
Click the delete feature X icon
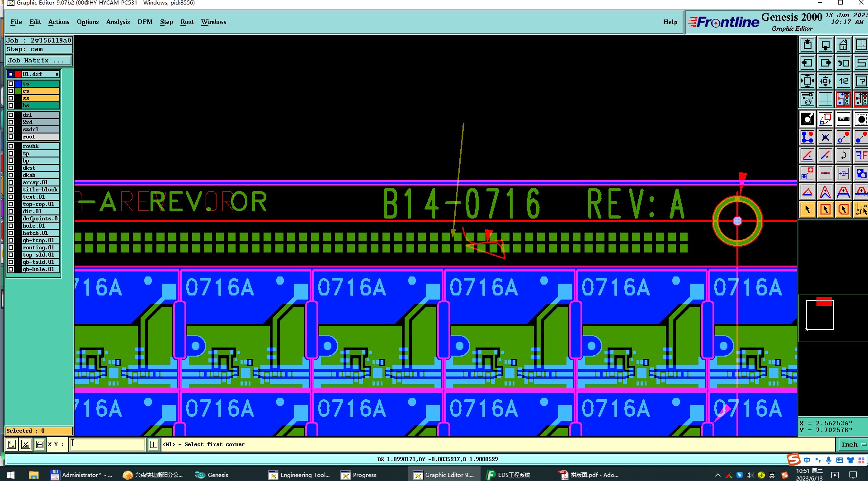point(826,137)
